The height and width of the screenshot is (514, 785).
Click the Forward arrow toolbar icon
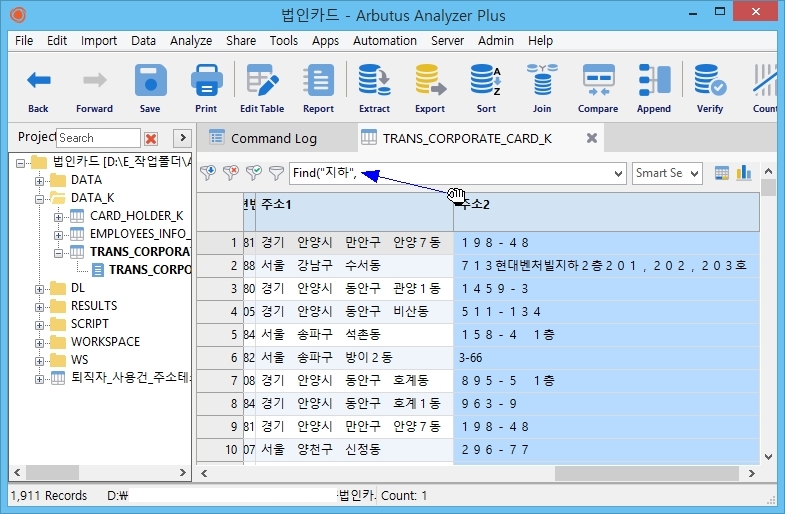[95, 80]
